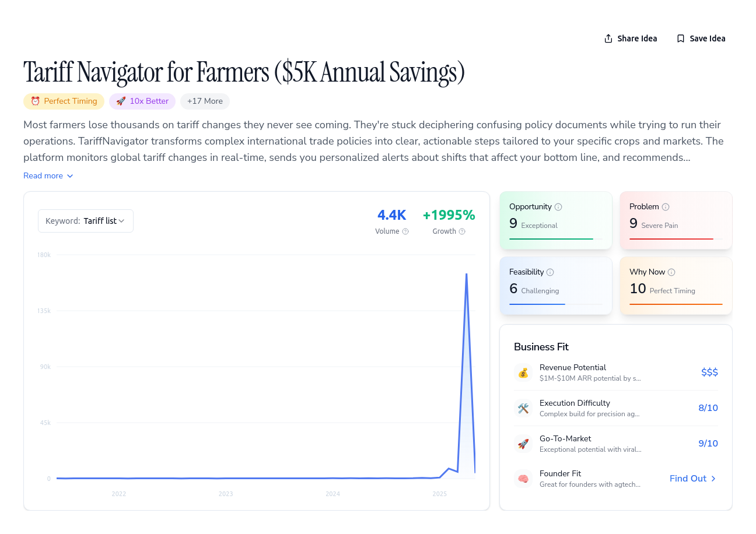Click the 10x Better tag
756x534 pixels.
point(142,101)
